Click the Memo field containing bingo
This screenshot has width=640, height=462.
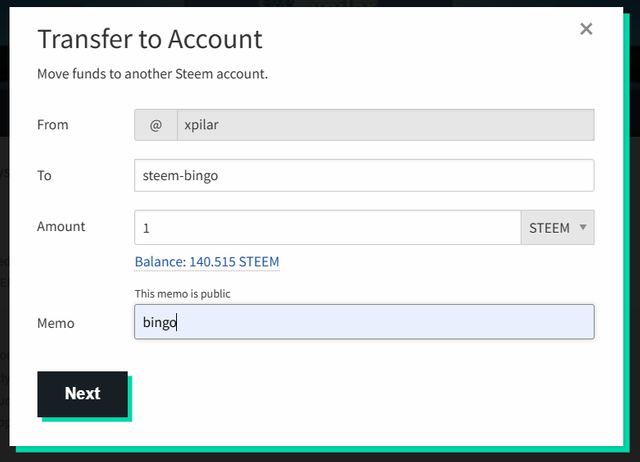point(364,322)
